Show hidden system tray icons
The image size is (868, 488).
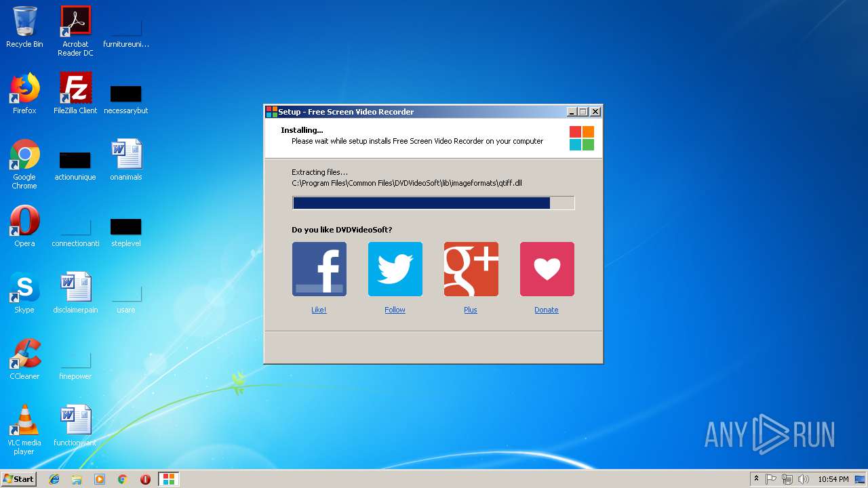click(756, 479)
